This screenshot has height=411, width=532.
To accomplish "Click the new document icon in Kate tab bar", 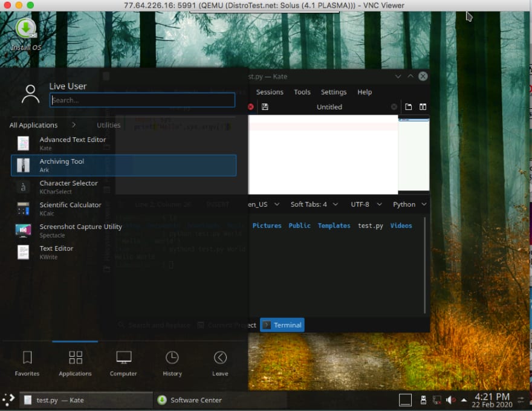I will [x=409, y=107].
